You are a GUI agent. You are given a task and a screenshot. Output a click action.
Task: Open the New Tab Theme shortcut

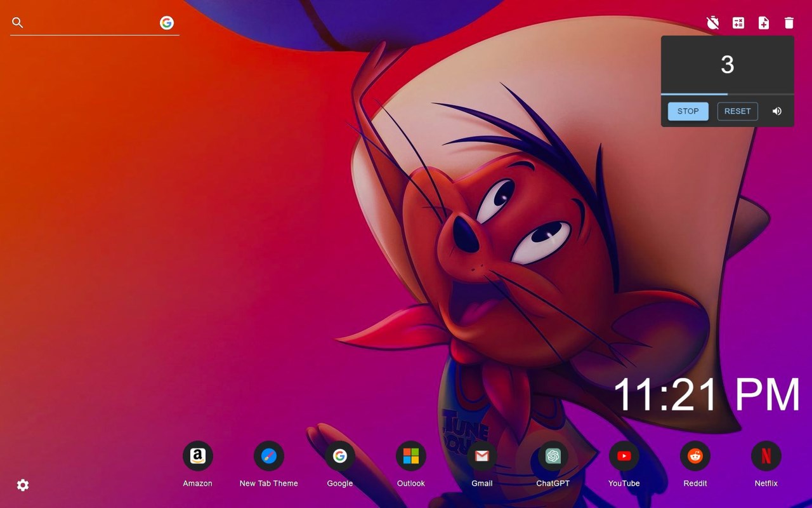point(269,464)
